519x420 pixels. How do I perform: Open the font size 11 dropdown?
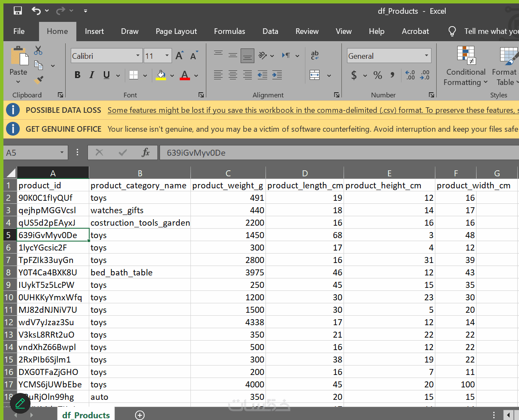pos(167,56)
